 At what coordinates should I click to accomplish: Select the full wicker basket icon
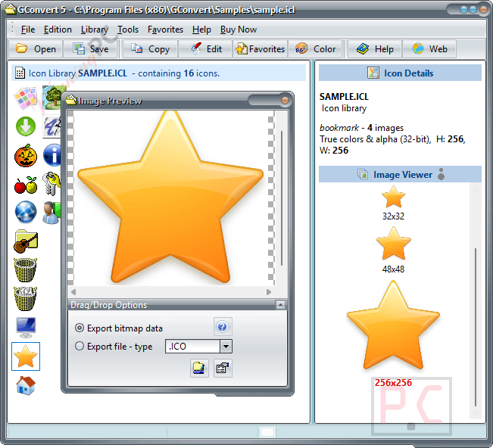26,298
